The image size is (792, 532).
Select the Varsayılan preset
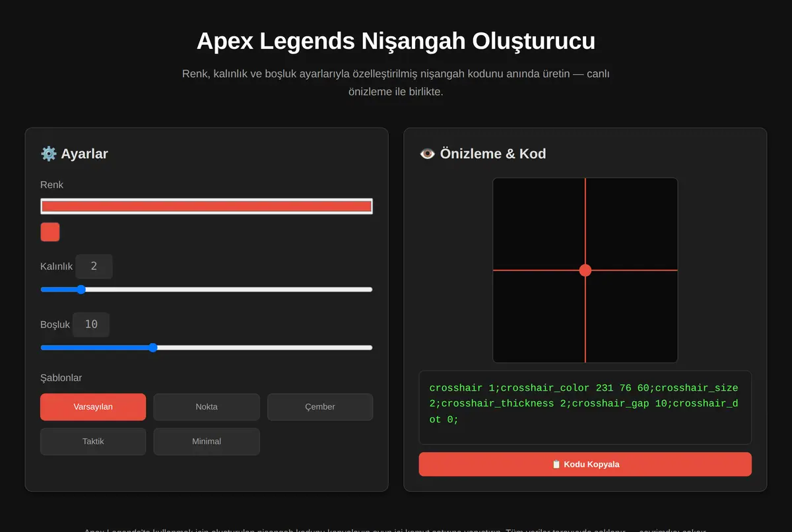93,407
